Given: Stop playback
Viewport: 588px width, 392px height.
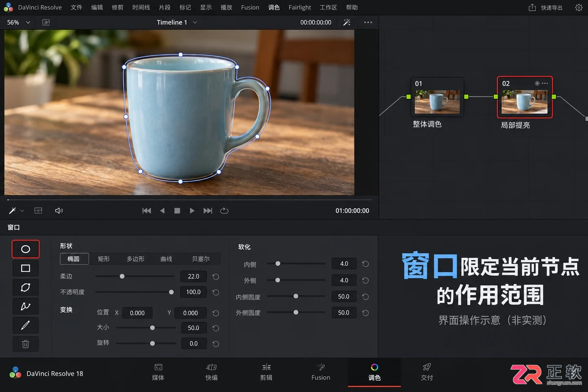Looking at the screenshot, I should coord(177,211).
